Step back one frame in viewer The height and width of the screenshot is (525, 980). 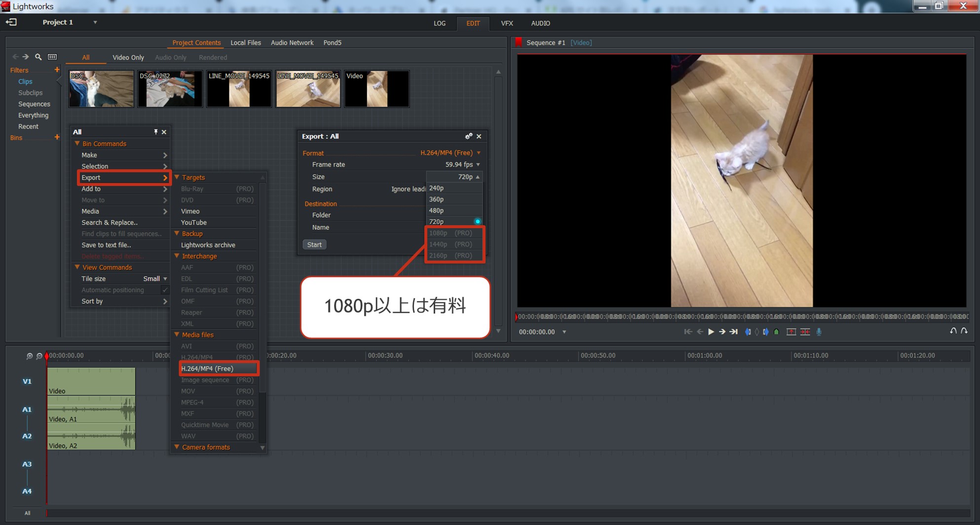(700, 332)
